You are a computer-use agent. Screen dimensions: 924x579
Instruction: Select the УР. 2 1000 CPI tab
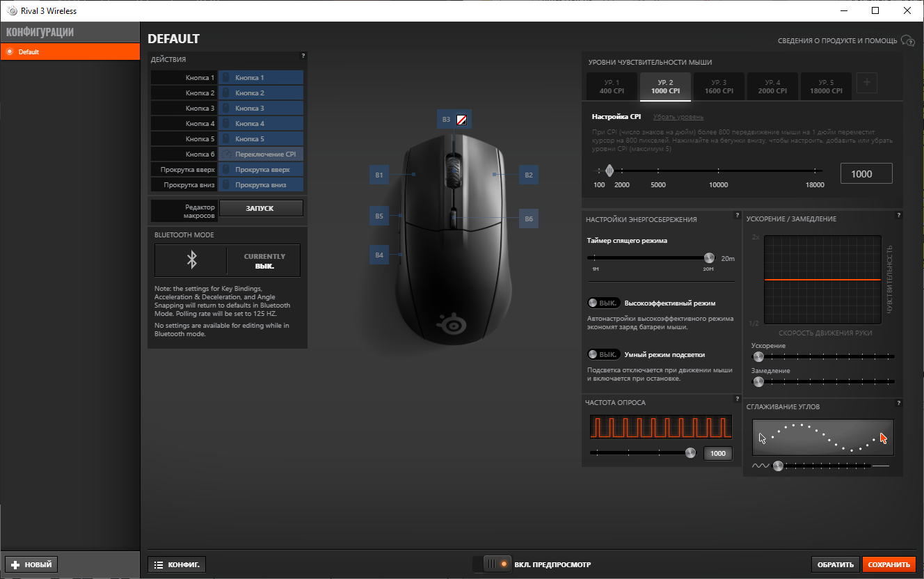[665, 86]
